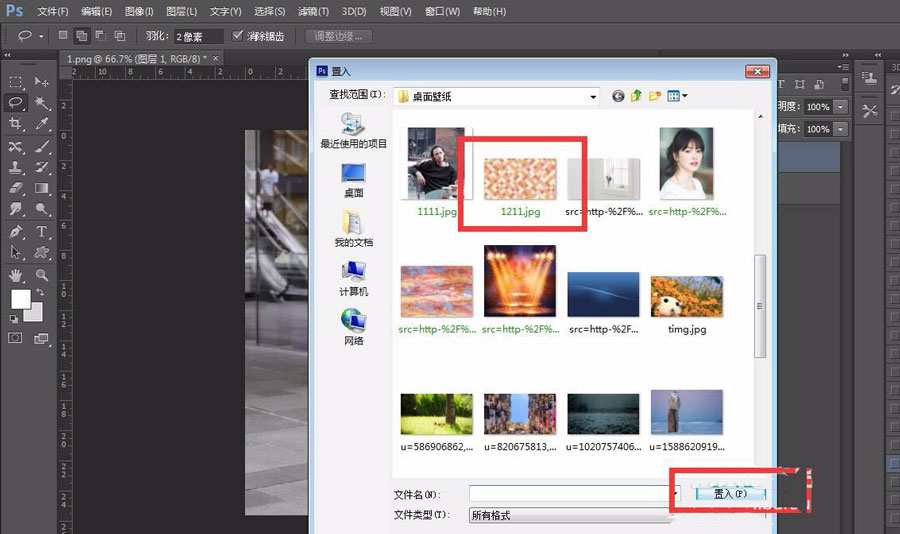Select the Brush tool
This screenshot has width=900, height=534.
[41, 147]
